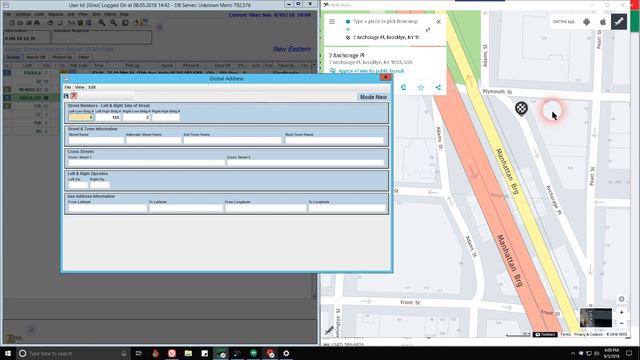This screenshot has height=360, width=640.
Task: Click the Right Low Bldg # field showing 2
Action: [x=136, y=117]
